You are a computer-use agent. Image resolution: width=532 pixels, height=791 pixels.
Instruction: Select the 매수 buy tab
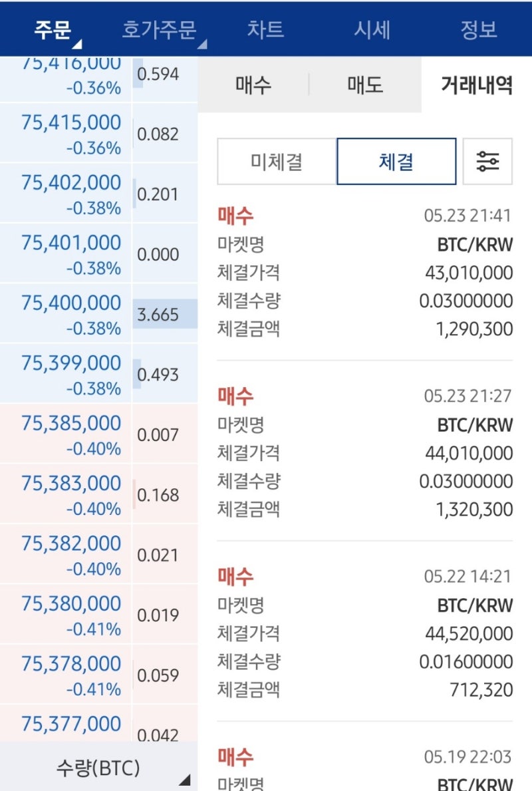pos(253,84)
